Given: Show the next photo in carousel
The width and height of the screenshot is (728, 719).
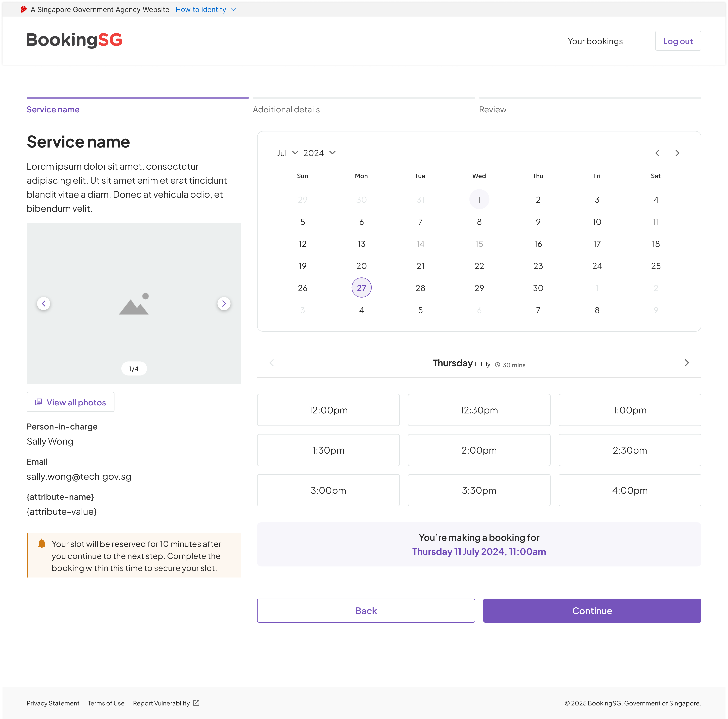Looking at the screenshot, I should coord(224,304).
